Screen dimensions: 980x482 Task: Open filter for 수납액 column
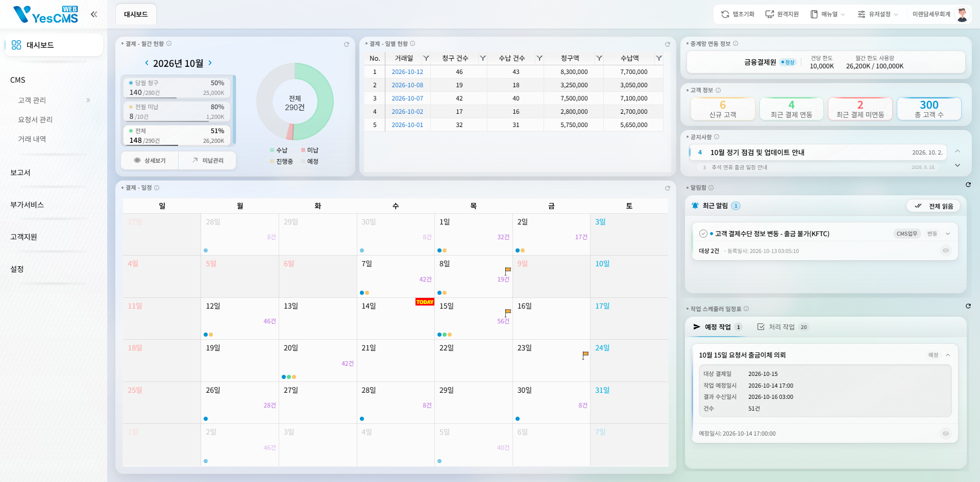[x=659, y=58]
